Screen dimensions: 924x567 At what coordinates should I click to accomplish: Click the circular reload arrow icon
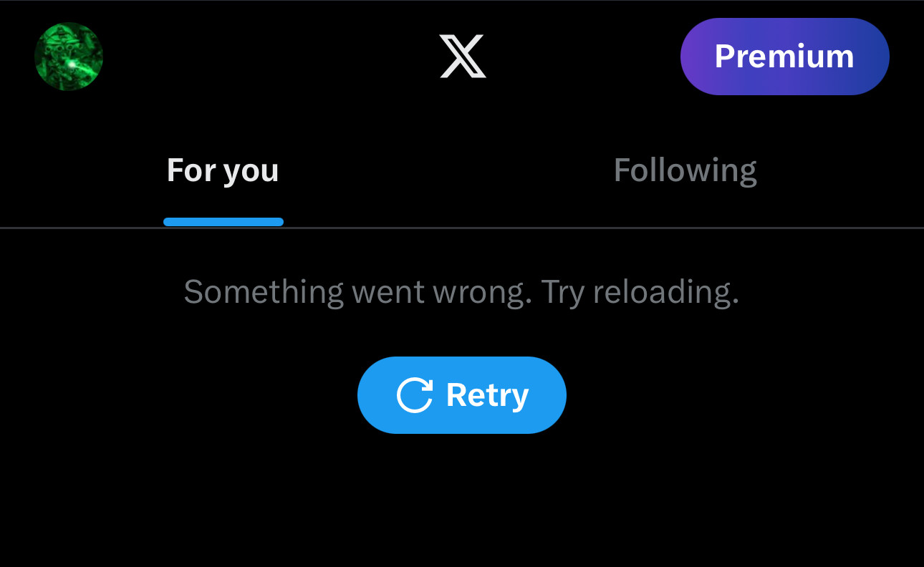[415, 395]
